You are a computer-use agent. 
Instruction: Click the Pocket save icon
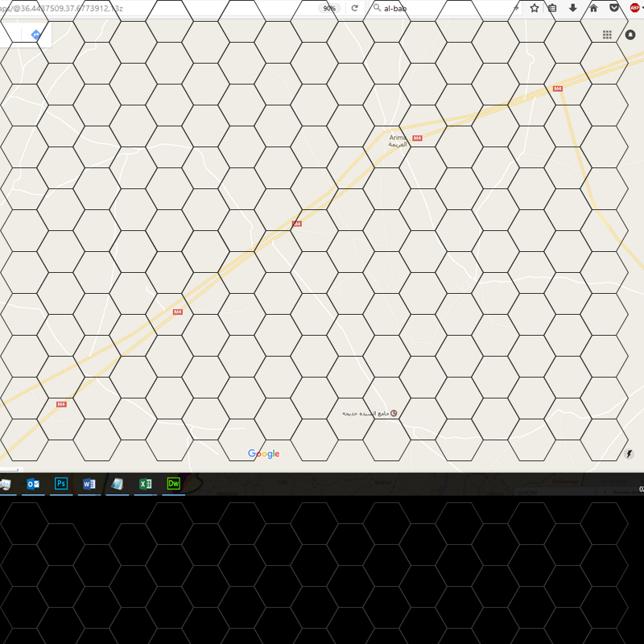(x=614, y=8)
